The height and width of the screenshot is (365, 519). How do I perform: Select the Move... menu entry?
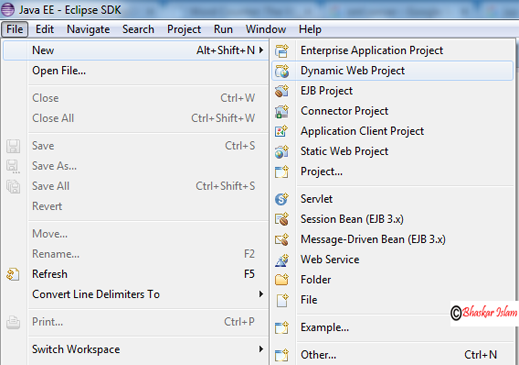pyautogui.click(x=136, y=234)
